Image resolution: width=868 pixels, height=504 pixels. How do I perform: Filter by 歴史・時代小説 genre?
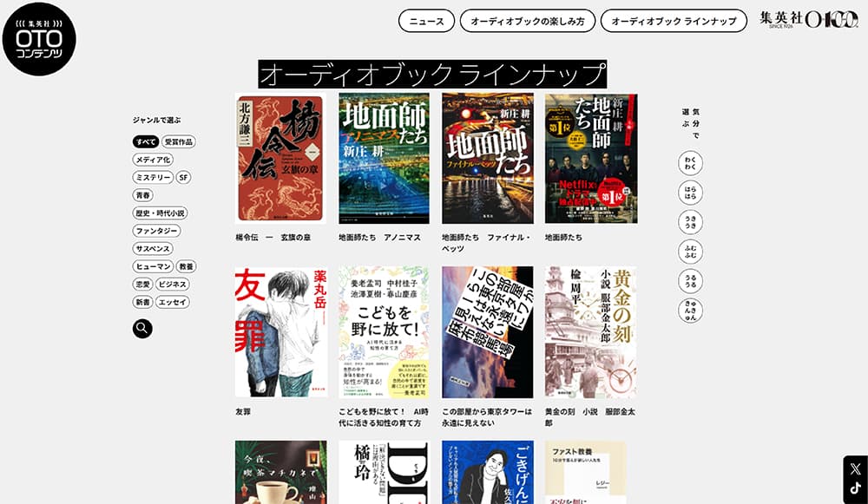160,213
